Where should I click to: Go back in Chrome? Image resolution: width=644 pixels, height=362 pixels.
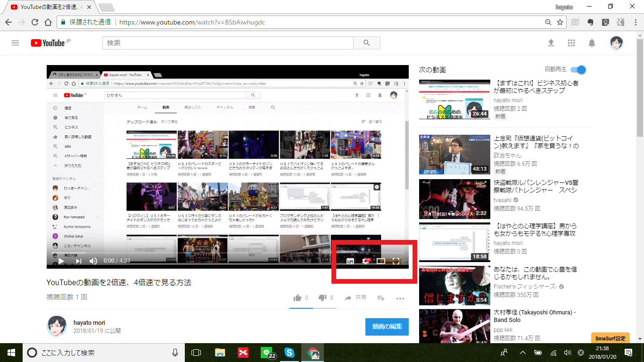tap(8, 22)
